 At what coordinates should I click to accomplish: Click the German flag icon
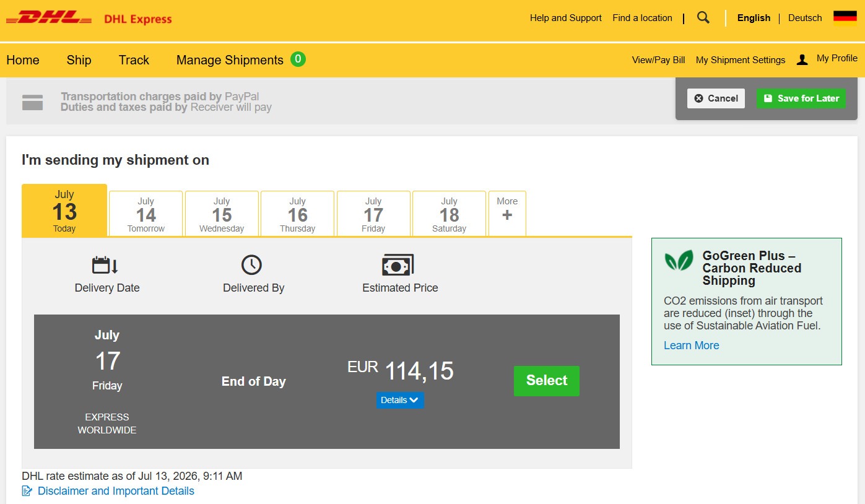(845, 17)
